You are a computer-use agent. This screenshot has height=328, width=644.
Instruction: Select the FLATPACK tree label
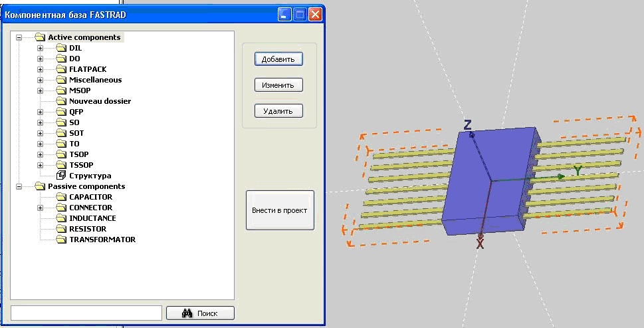88,69
